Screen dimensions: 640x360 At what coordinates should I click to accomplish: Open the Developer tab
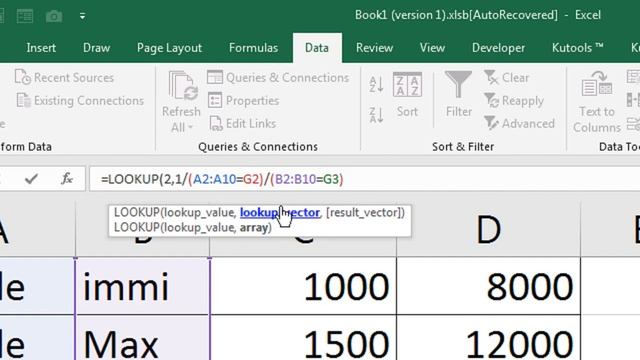coord(498,48)
